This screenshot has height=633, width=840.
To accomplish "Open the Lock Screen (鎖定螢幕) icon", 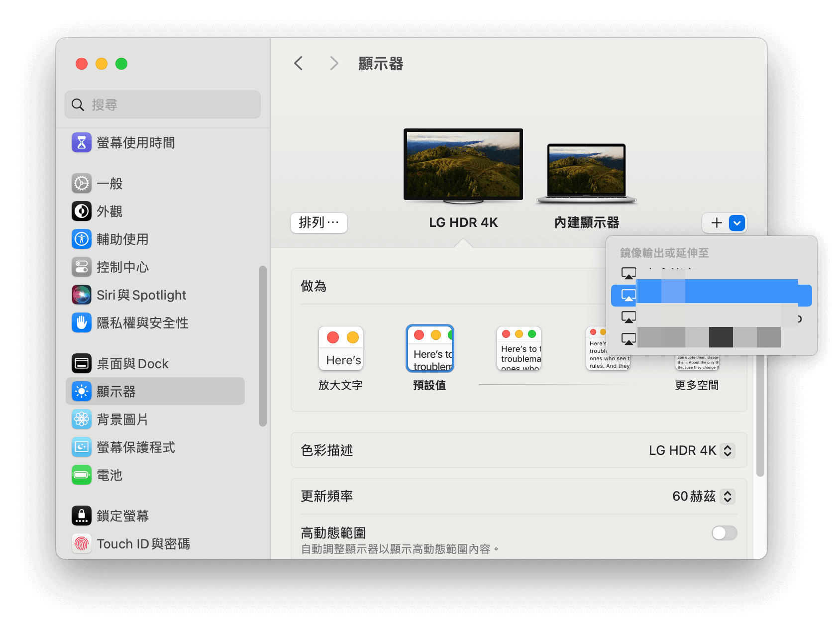I will point(82,516).
